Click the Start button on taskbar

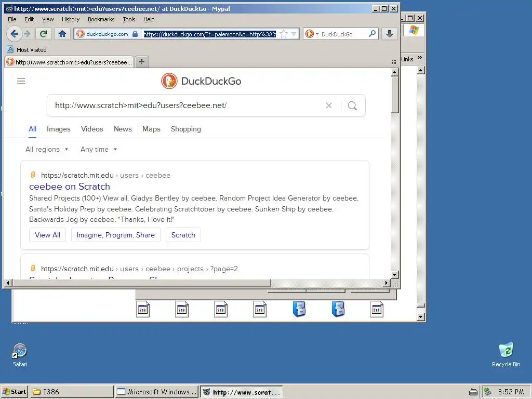pos(15,392)
